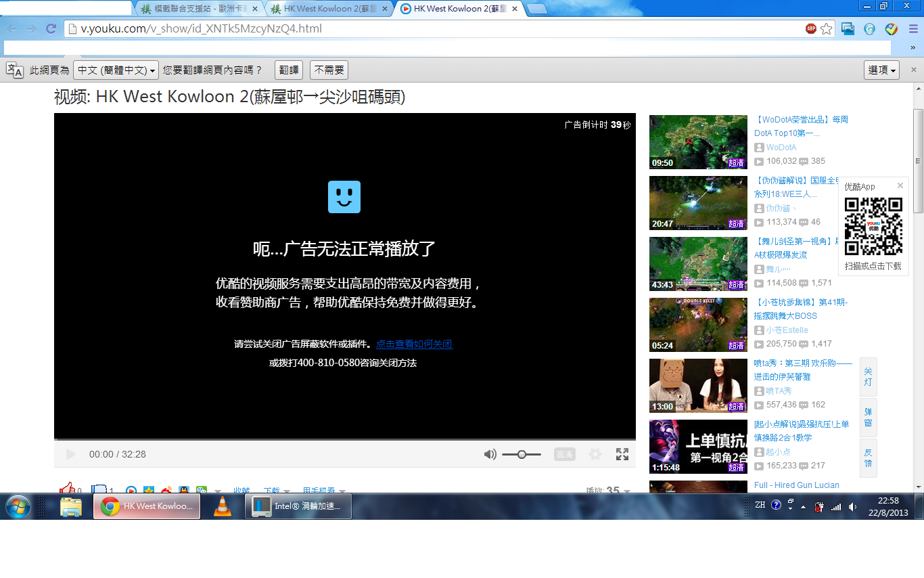The width and height of the screenshot is (924, 578).
Task: Click the thumbs-up like icon
Action: [x=67, y=489]
